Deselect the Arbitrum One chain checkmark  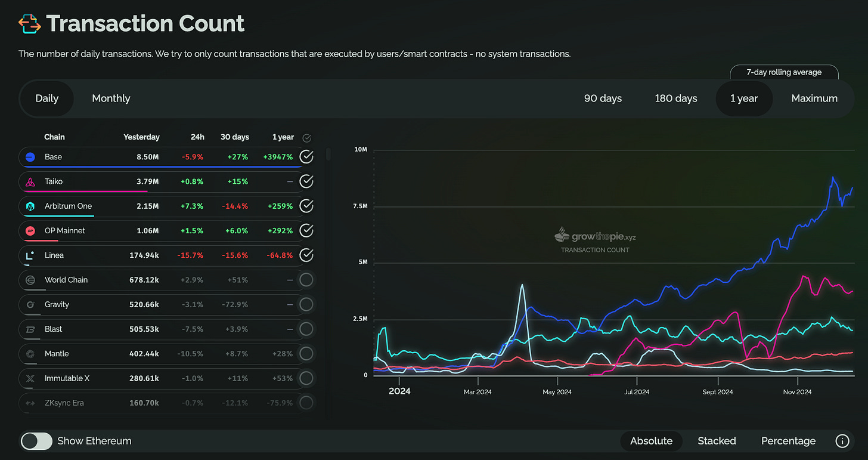tap(306, 206)
